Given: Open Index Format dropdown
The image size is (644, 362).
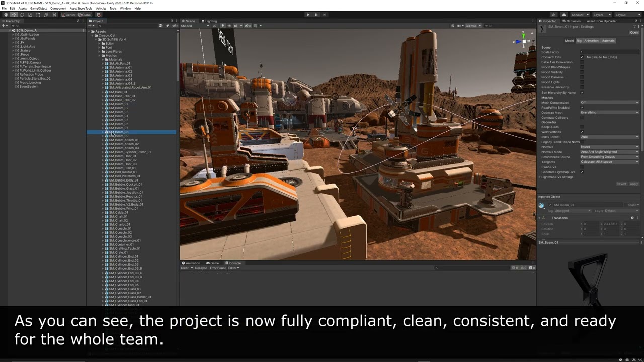Looking at the screenshot, I should click(x=609, y=137).
